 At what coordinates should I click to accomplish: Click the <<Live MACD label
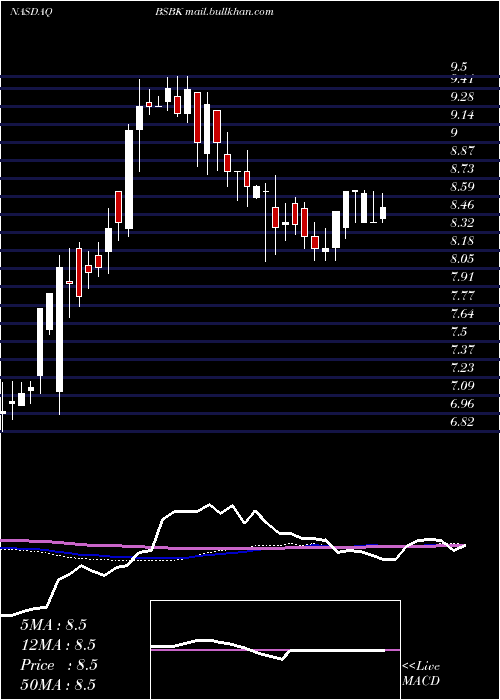(421, 674)
